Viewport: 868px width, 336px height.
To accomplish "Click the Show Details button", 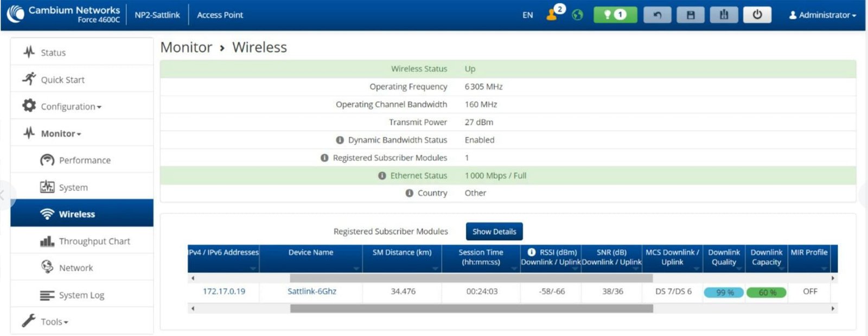I will pyautogui.click(x=494, y=231).
